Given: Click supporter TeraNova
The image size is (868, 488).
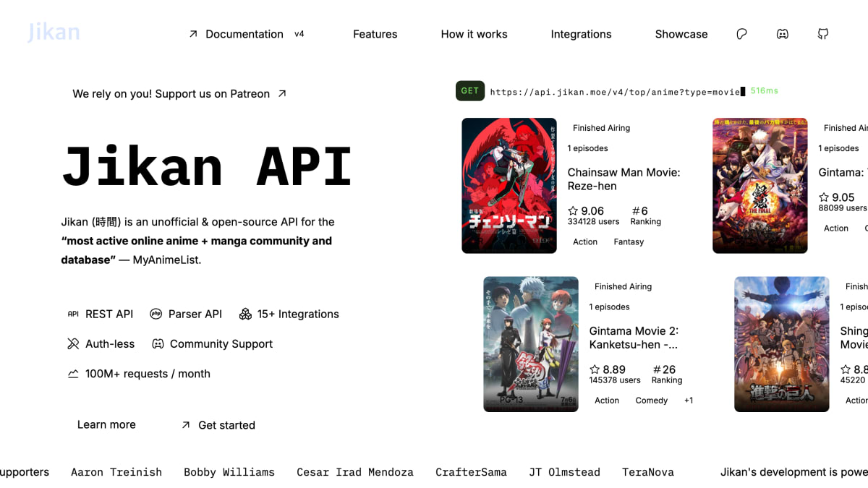Looking at the screenshot, I should click(648, 472).
